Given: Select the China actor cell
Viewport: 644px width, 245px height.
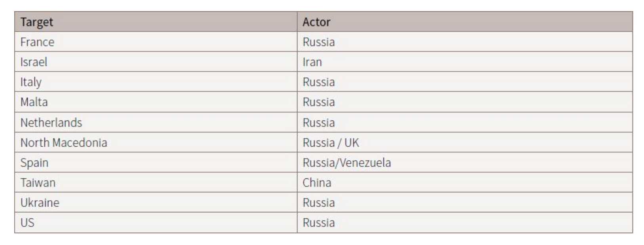Looking at the screenshot, I should tap(317, 183).
